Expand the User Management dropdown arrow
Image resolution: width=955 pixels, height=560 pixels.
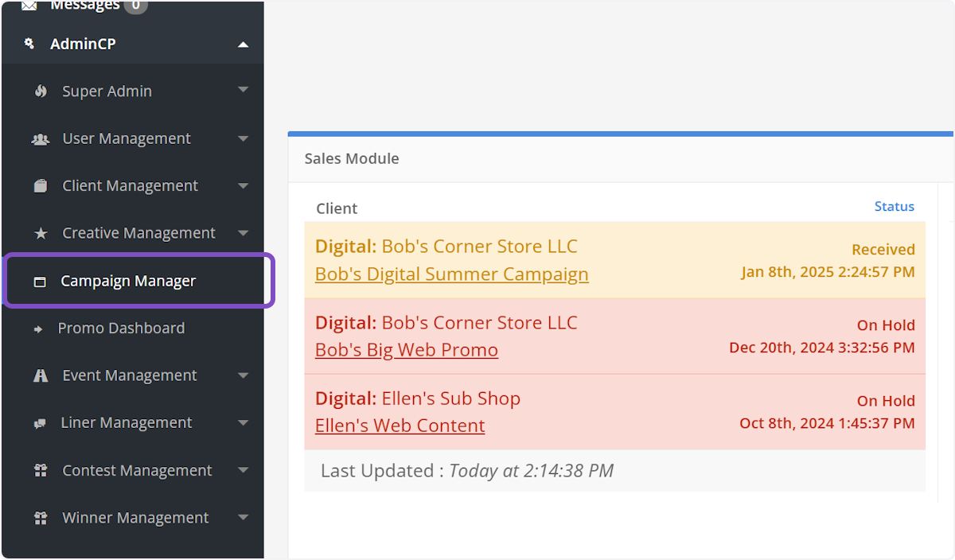(244, 138)
